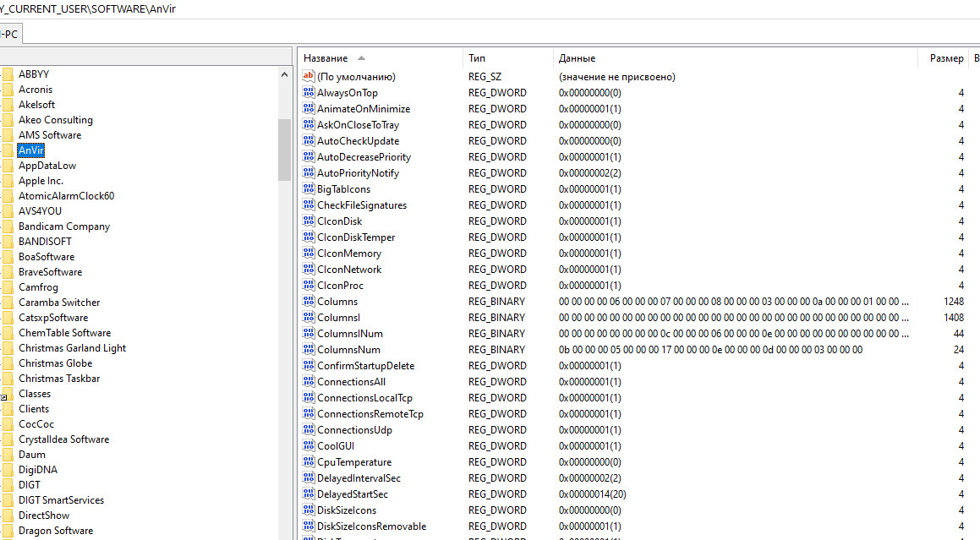
Task: Click the folder icon next to ABBYY
Action: click(8, 74)
